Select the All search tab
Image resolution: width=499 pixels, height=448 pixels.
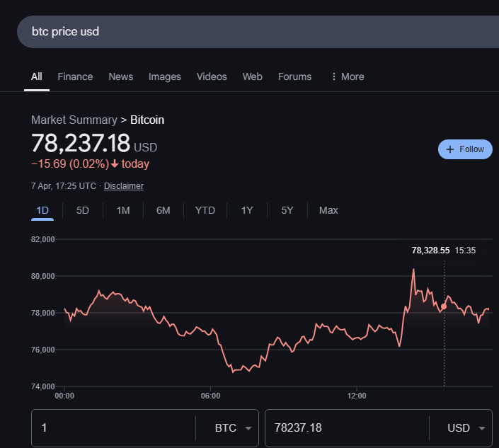tap(37, 76)
